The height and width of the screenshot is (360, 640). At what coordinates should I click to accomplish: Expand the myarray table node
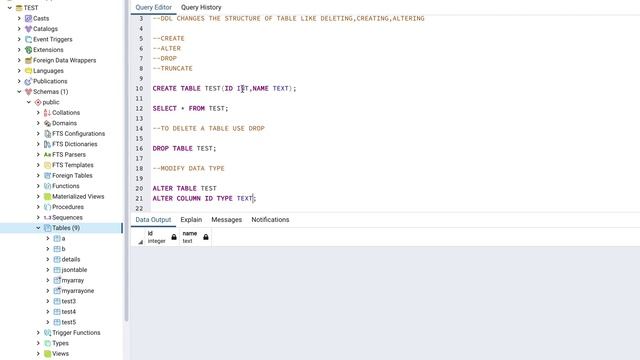[x=48, y=280]
